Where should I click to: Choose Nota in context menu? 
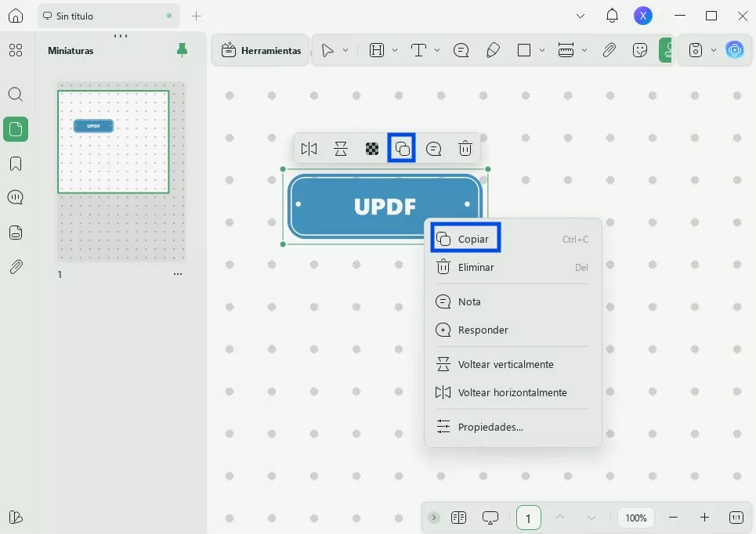click(512, 301)
